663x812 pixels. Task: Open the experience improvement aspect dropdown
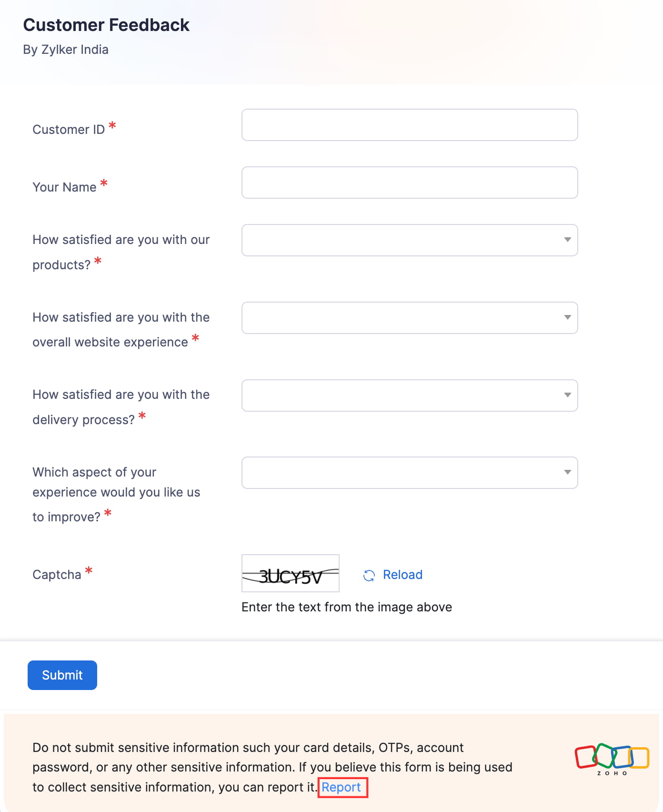[410, 472]
